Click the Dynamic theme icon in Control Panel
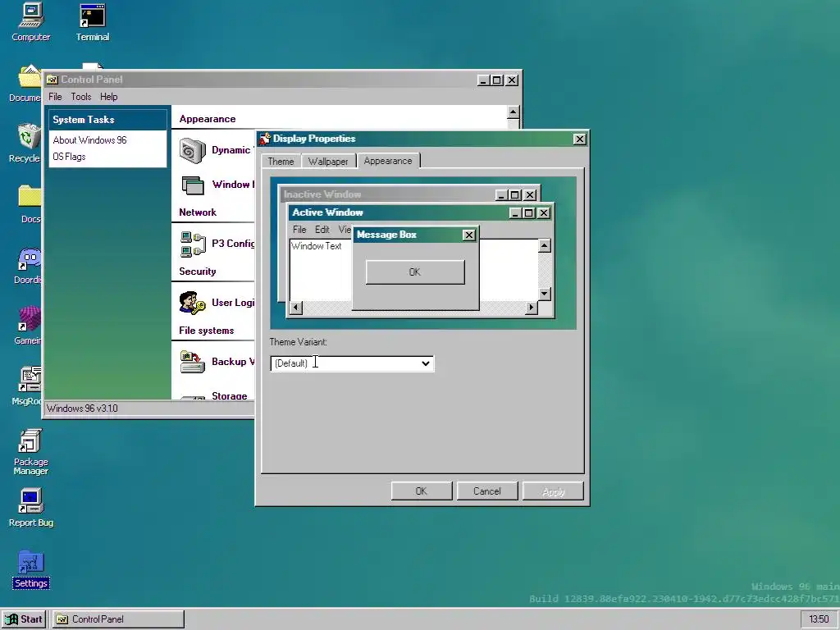This screenshot has height=630, width=840. pos(192,151)
